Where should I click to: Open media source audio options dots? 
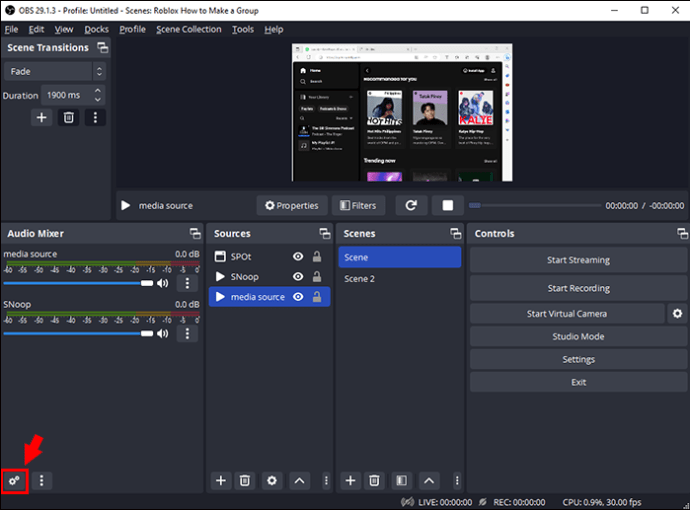point(187,283)
